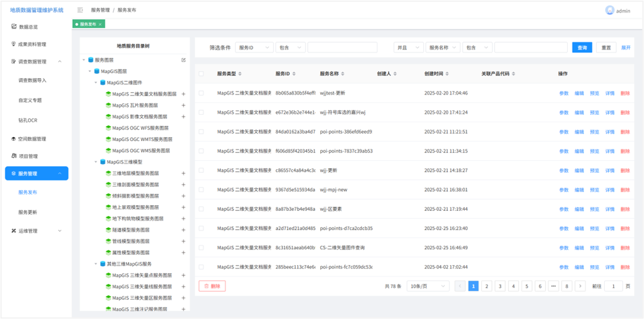Click the 展开 link to expand filters
Screen dimensions: 644x319
tap(626, 48)
